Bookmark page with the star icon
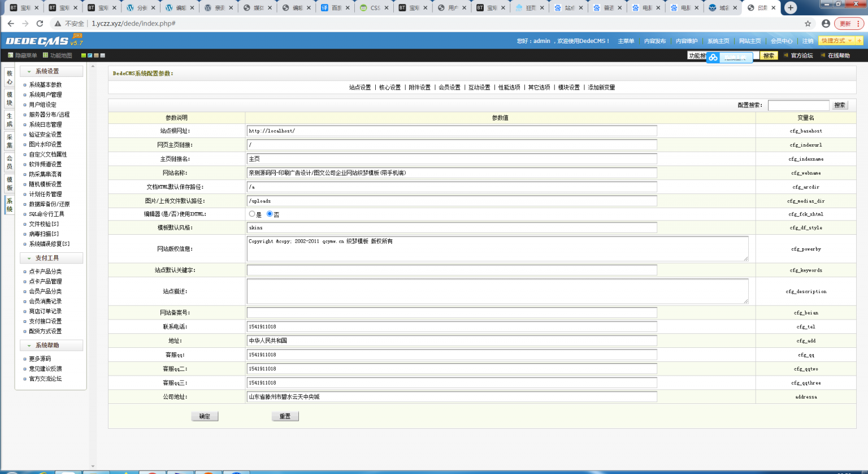The height and width of the screenshot is (474, 868). (x=808, y=24)
